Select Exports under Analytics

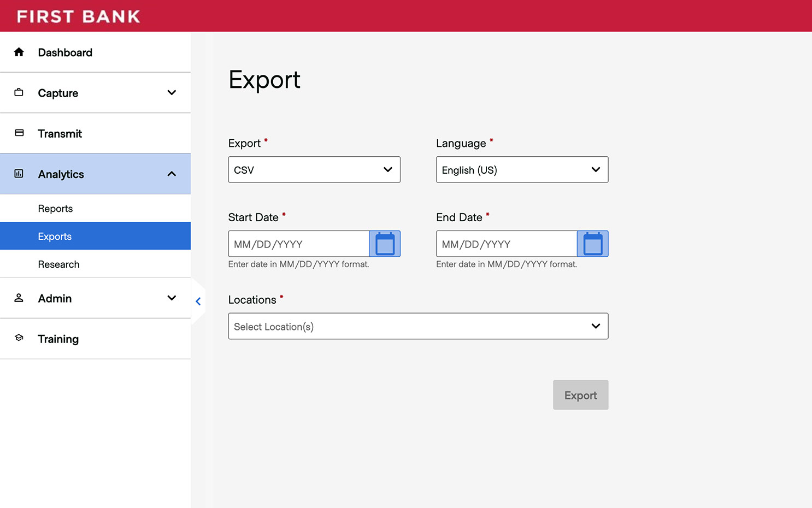95,236
